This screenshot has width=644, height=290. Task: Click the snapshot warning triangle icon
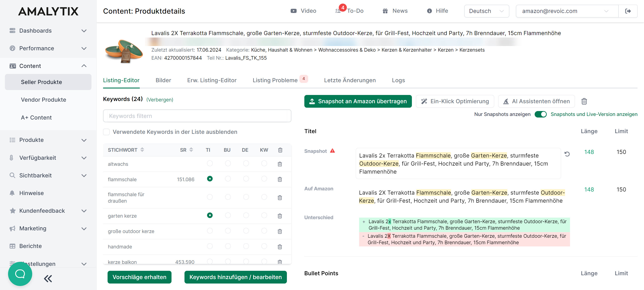pos(332,151)
